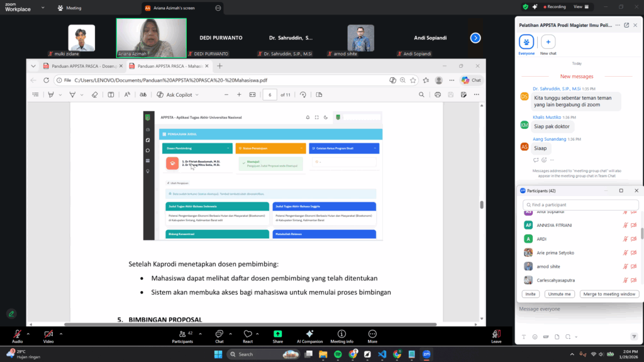Unmute audio in Zoom toolbar

pyautogui.click(x=17, y=334)
